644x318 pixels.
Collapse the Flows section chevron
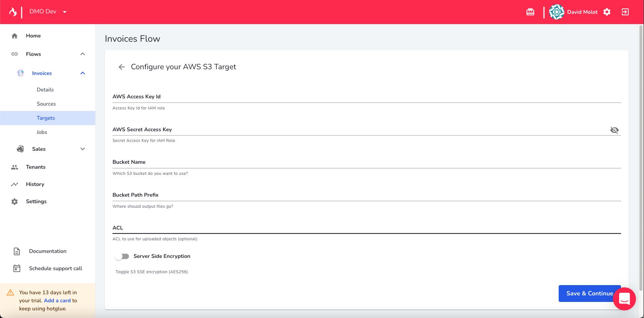[83, 54]
